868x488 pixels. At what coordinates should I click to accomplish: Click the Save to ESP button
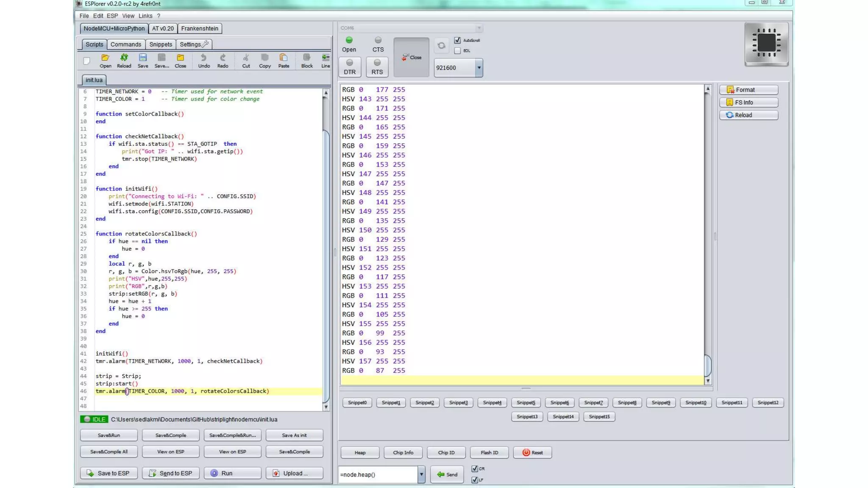tap(109, 473)
